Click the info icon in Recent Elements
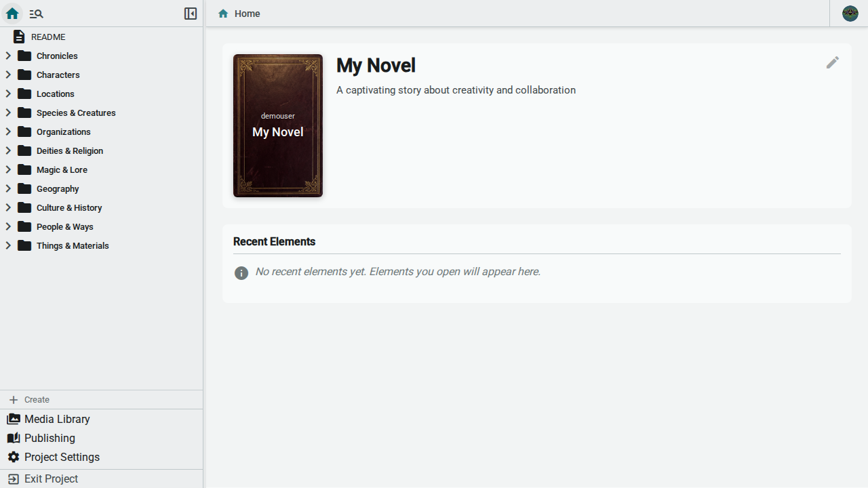This screenshot has height=488, width=868. click(x=241, y=272)
